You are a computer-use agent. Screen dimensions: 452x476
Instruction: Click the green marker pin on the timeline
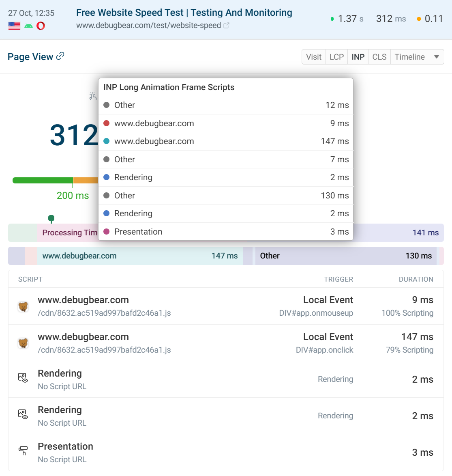[51, 218]
